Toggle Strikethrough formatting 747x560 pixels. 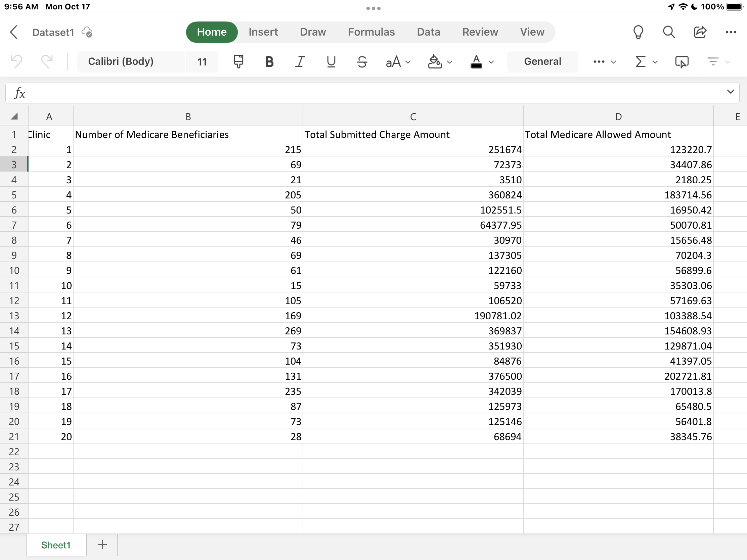(362, 62)
